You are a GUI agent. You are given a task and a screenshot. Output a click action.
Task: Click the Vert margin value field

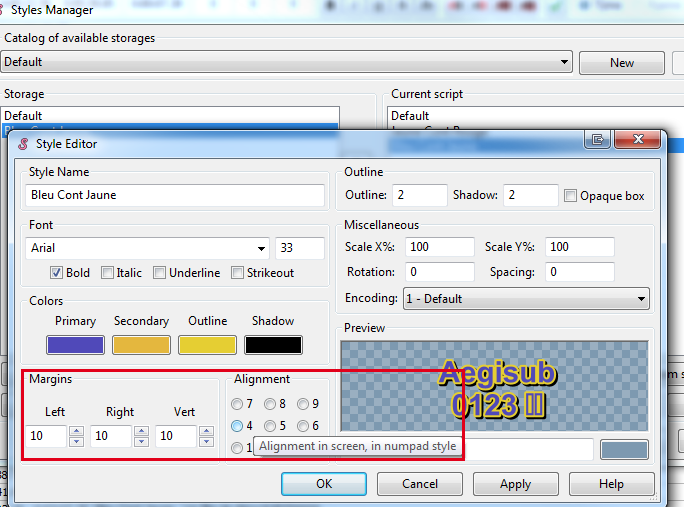(x=176, y=436)
